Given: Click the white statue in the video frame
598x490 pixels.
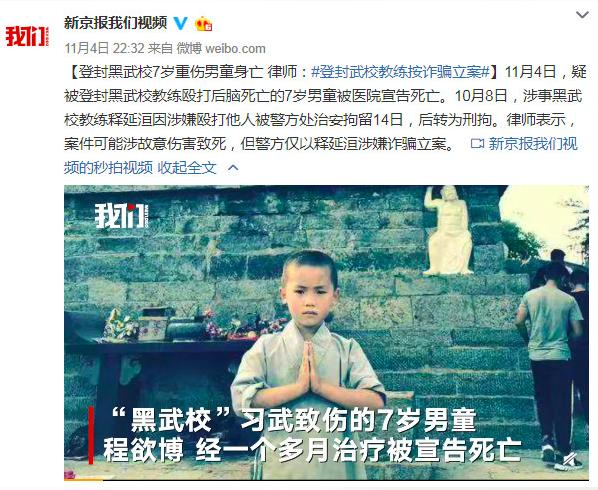Looking at the screenshot, I should tap(449, 231).
